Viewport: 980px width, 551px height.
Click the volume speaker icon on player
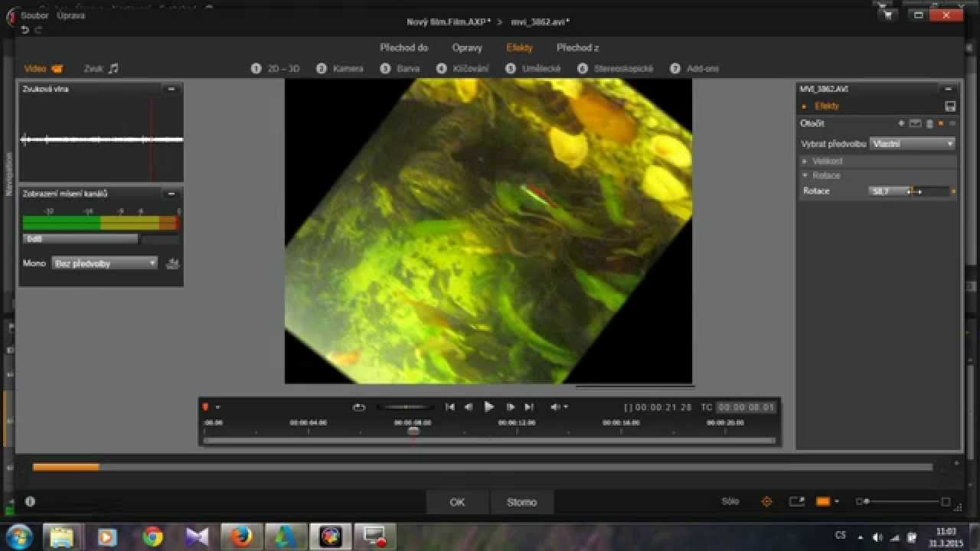click(556, 407)
